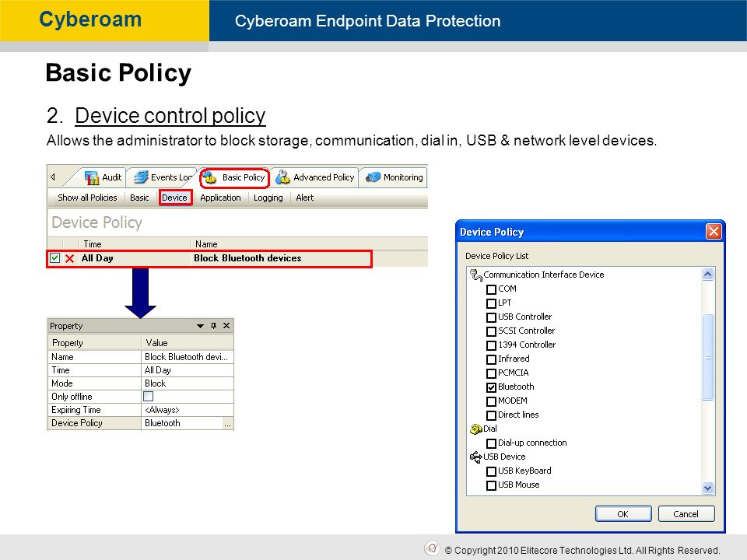
Task: Click red X block icon in policy row
Action: 69,258
